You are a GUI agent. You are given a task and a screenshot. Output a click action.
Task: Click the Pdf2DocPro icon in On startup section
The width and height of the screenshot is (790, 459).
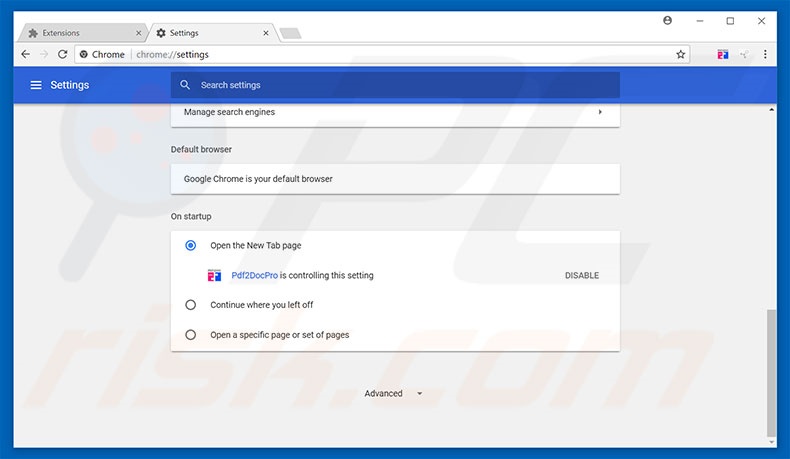tap(215, 276)
